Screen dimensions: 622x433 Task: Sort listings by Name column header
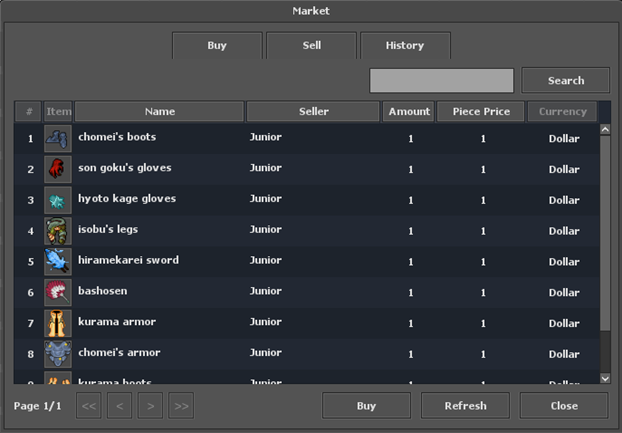[159, 112]
